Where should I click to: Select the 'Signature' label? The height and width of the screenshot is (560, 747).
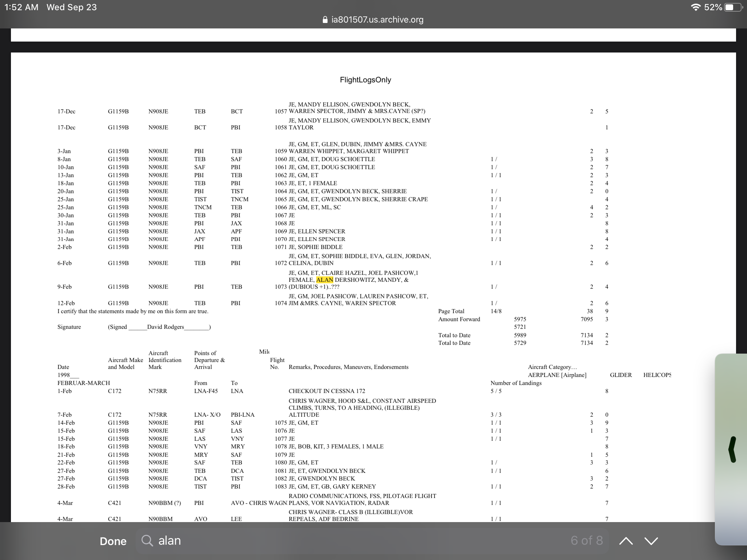69,327
